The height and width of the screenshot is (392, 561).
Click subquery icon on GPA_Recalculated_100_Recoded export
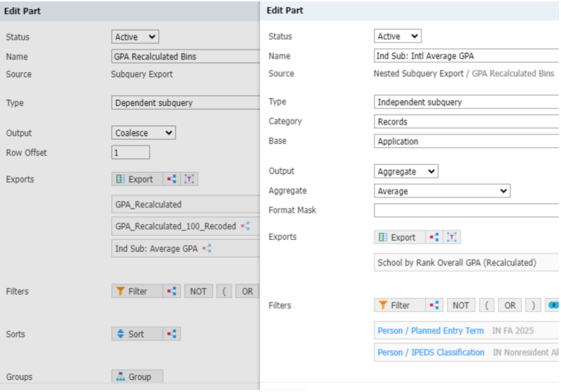245,226
